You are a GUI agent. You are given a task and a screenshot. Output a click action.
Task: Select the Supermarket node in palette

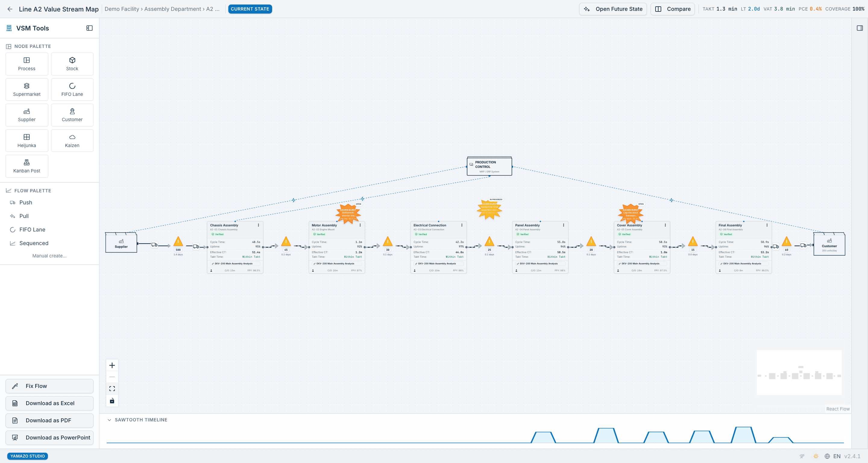coord(27,90)
